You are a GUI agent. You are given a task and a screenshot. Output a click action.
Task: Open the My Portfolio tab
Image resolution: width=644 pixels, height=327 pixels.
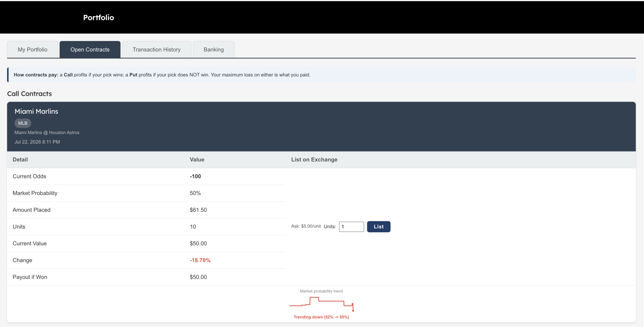32,50
